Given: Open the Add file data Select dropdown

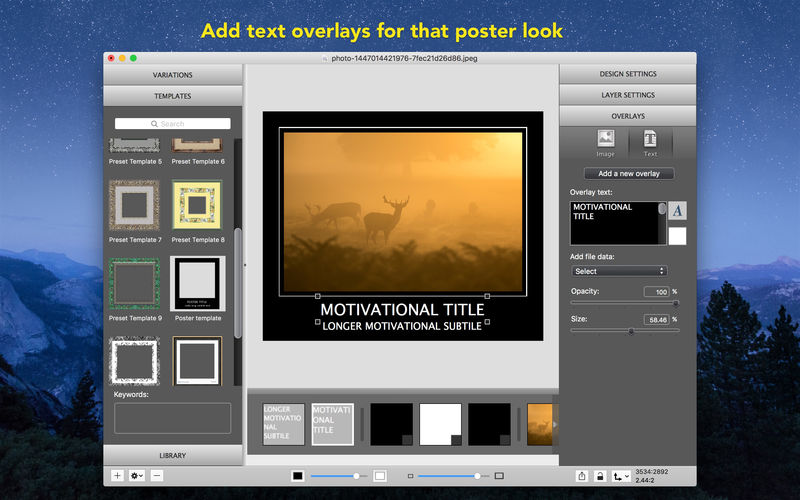Looking at the screenshot, I should 618,271.
